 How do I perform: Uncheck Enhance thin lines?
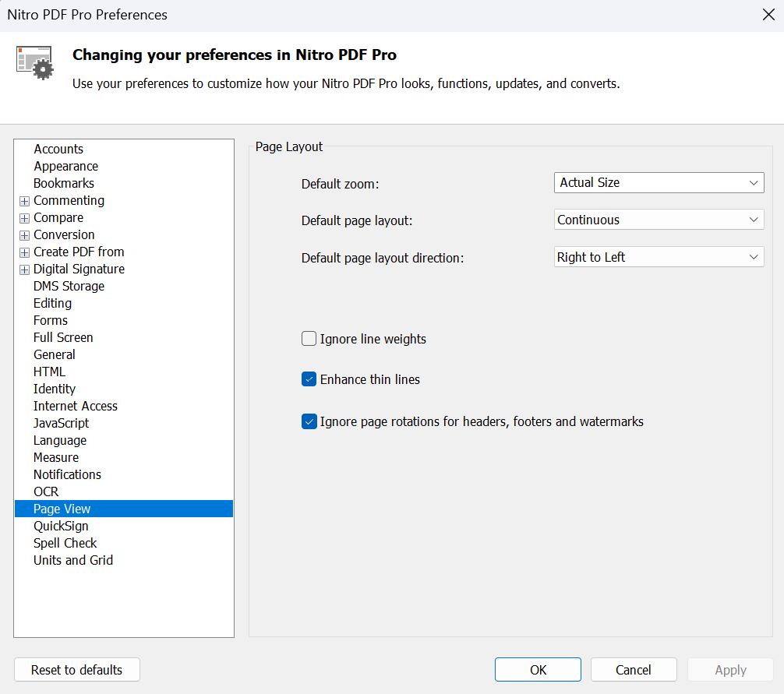(x=309, y=379)
